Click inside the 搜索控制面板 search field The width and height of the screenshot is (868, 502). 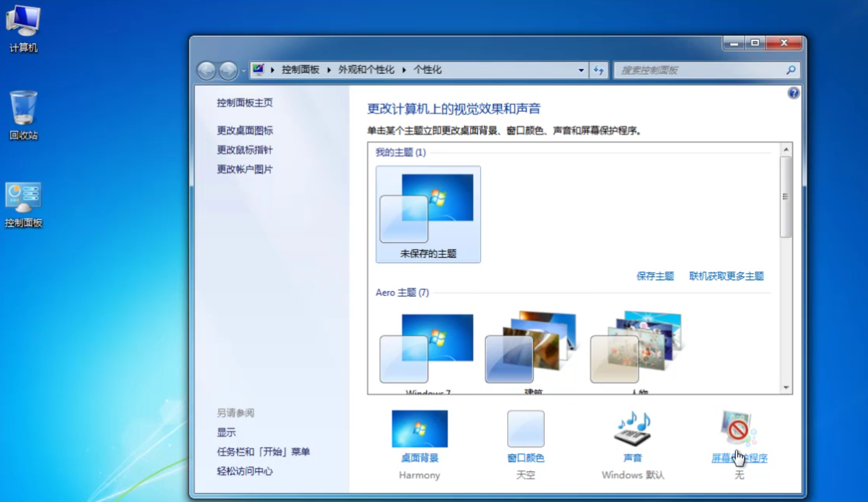[700, 70]
